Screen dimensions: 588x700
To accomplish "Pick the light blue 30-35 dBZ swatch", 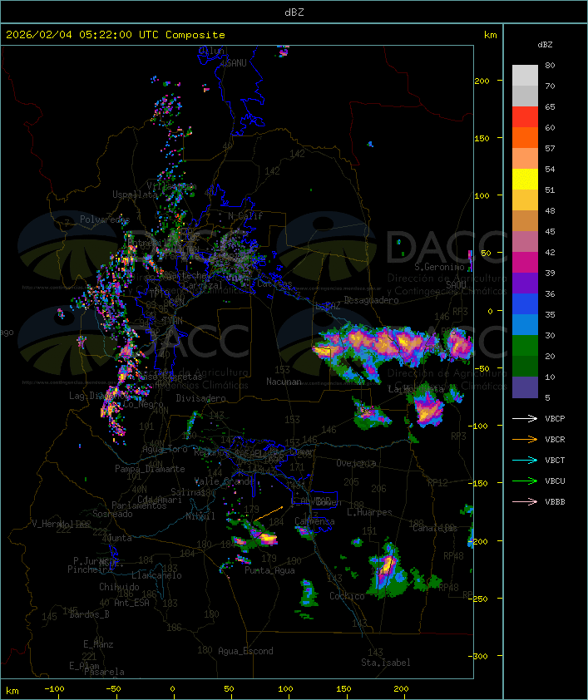I will pyautogui.click(x=525, y=325).
